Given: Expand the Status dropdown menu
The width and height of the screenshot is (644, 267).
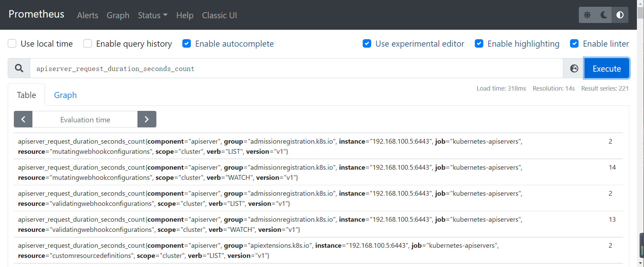Looking at the screenshot, I should tap(153, 15).
